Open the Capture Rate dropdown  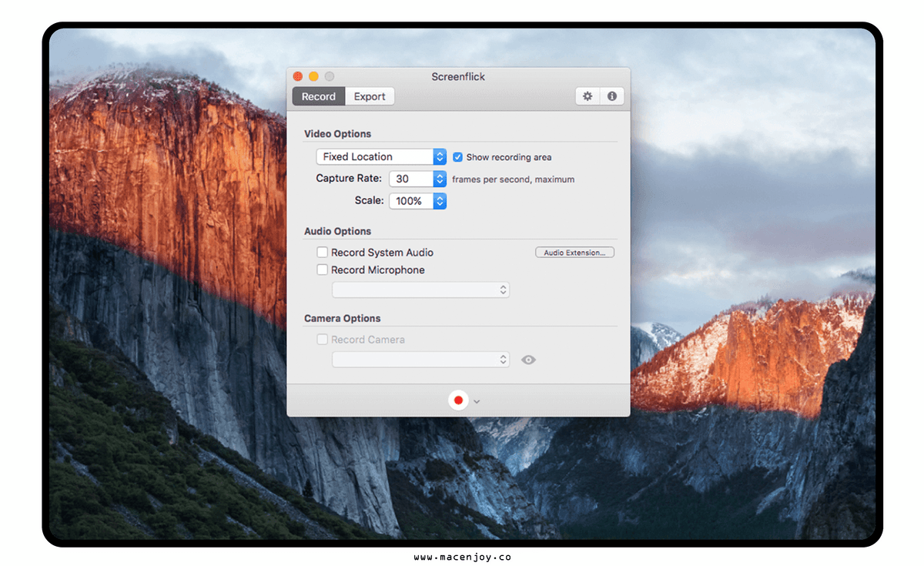point(417,179)
